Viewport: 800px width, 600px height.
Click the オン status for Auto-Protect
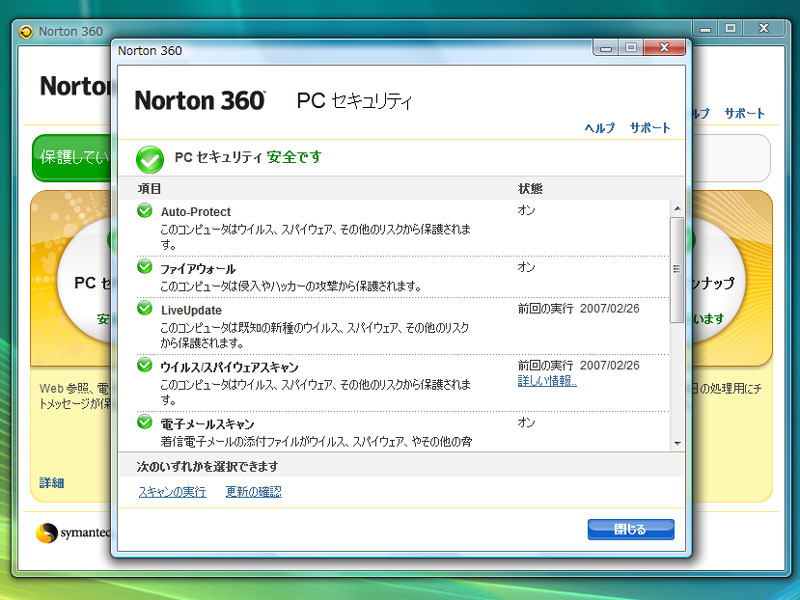coord(526,210)
